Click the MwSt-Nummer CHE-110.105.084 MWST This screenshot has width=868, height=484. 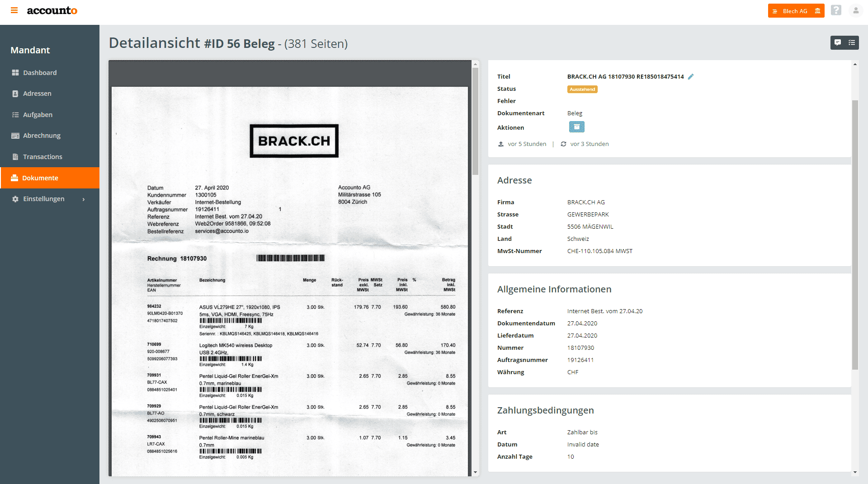tap(600, 251)
